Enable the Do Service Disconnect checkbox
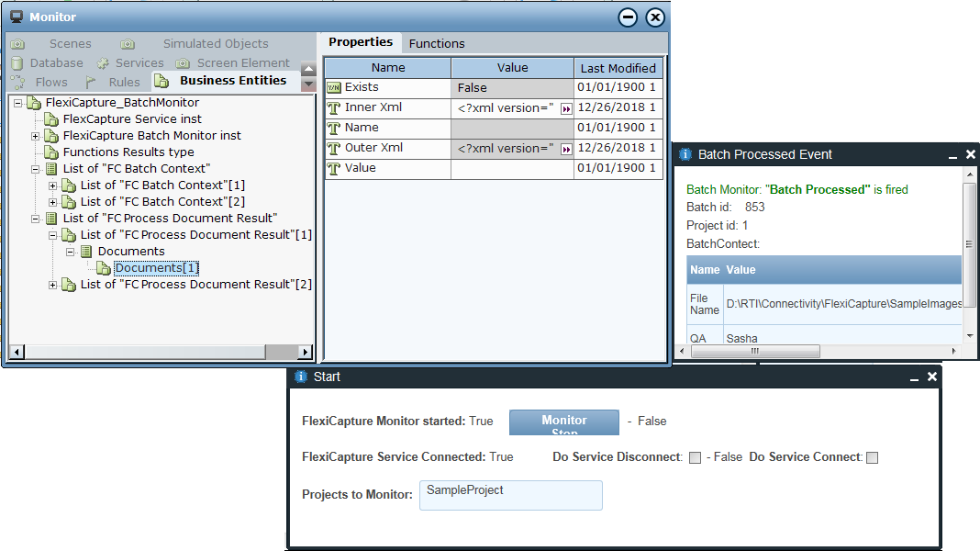Viewport: 980px width, 551px height. [x=695, y=457]
